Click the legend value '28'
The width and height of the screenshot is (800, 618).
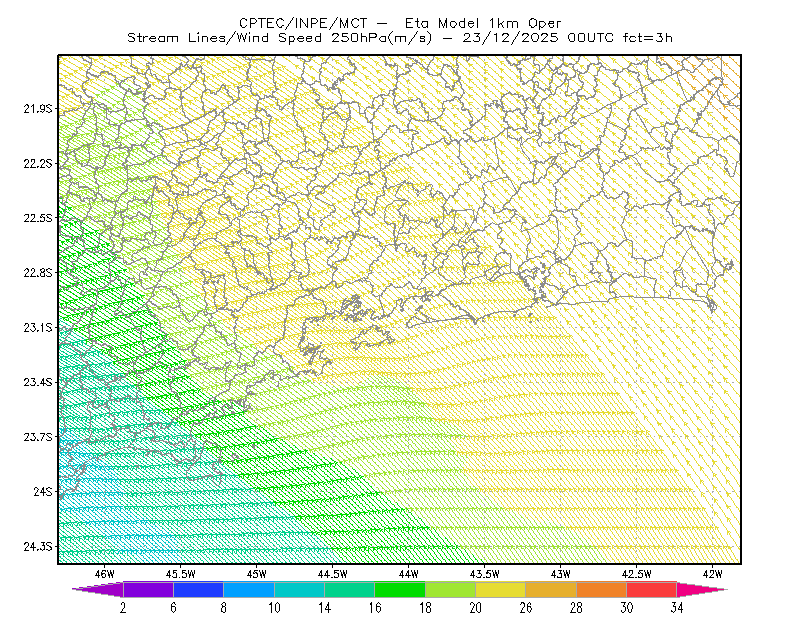(x=576, y=608)
